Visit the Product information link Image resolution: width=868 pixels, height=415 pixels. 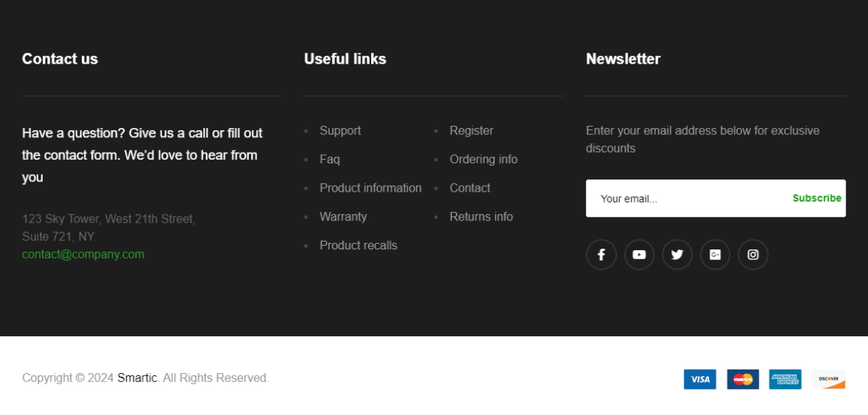coord(370,188)
